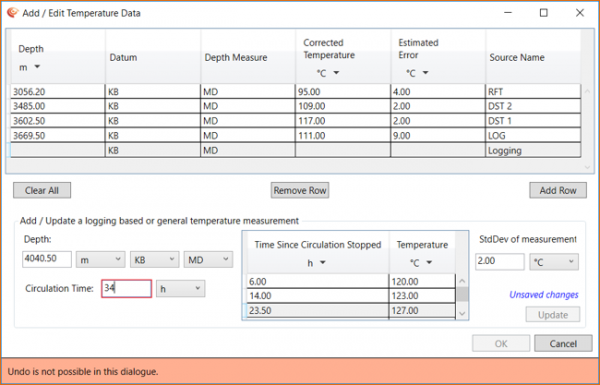This screenshot has width=600, height=385.
Task: Select corrected temperature cell 95.00
Action: [x=343, y=91]
